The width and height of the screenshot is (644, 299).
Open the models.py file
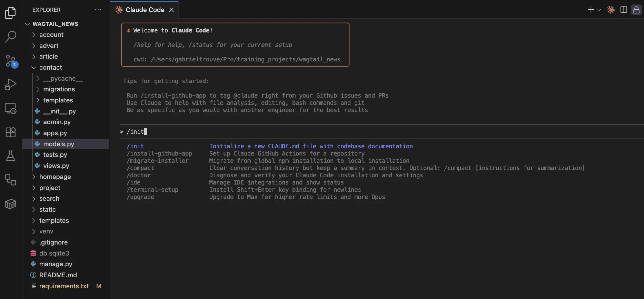pos(59,144)
